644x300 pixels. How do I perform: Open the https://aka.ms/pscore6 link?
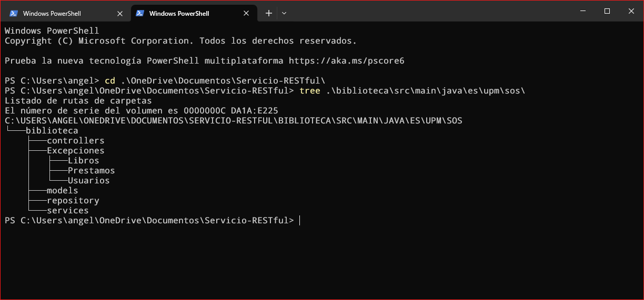pyautogui.click(x=347, y=61)
